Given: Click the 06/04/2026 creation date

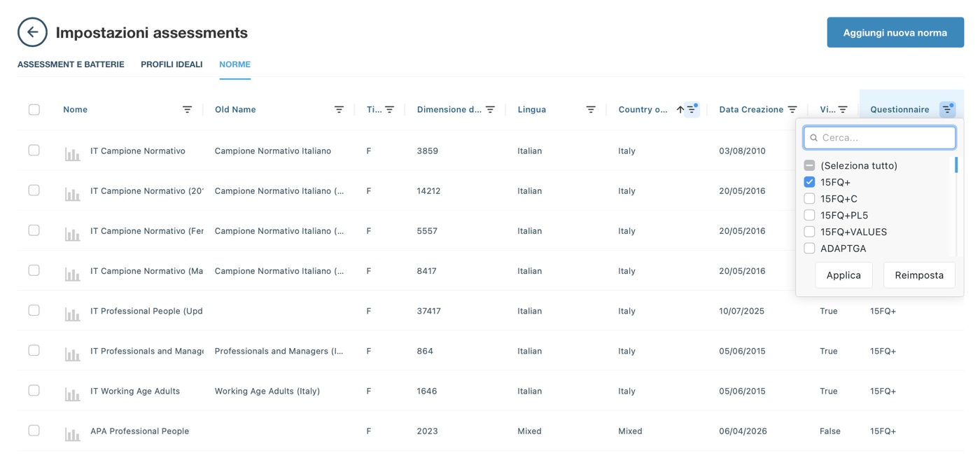Looking at the screenshot, I should pyautogui.click(x=743, y=431).
